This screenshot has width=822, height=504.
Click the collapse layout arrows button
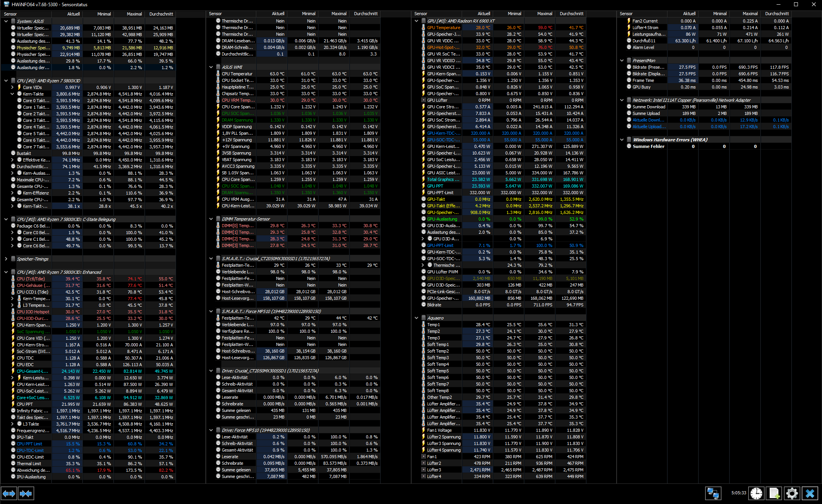click(26, 494)
